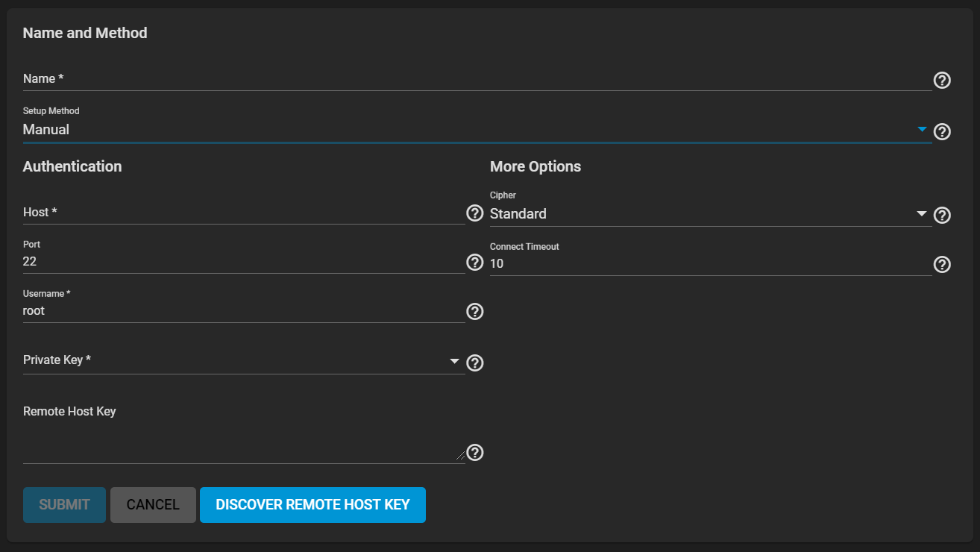
Task: Click the Host field help icon
Action: [475, 213]
